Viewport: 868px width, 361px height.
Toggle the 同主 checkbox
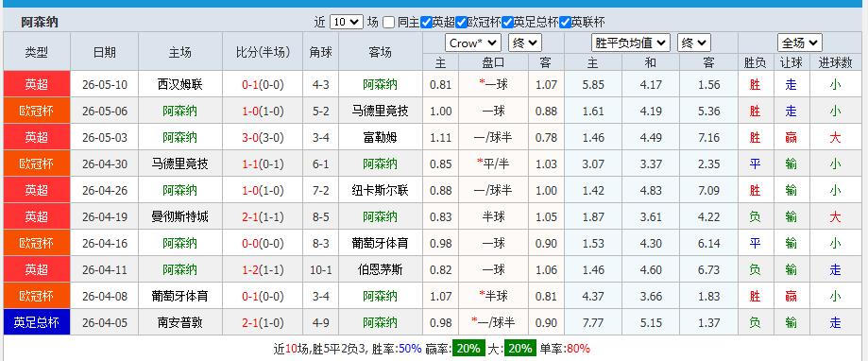pos(389,23)
